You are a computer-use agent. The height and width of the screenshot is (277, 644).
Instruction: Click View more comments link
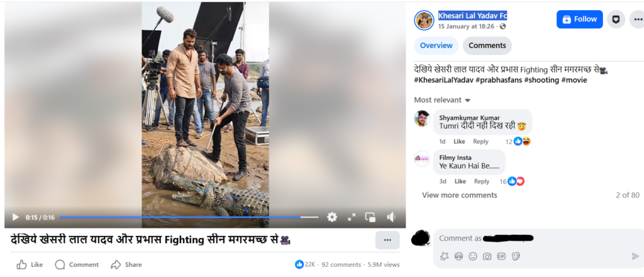[459, 195]
